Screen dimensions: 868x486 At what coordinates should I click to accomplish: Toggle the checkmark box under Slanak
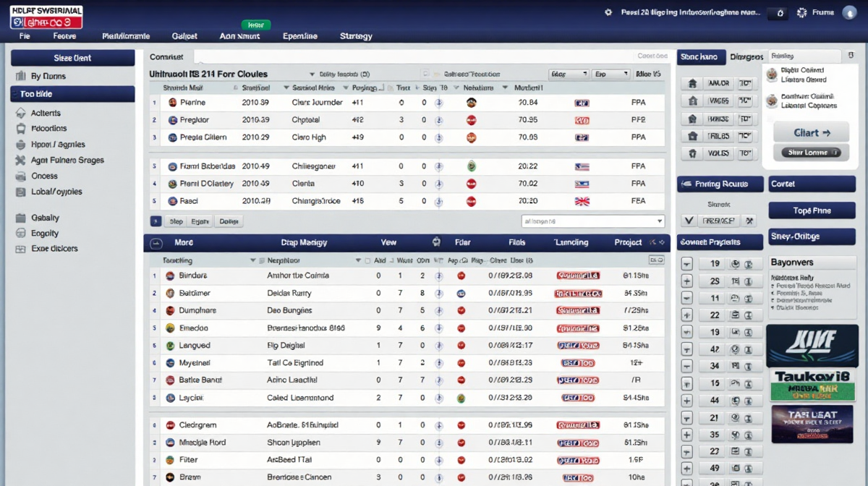click(689, 221)
